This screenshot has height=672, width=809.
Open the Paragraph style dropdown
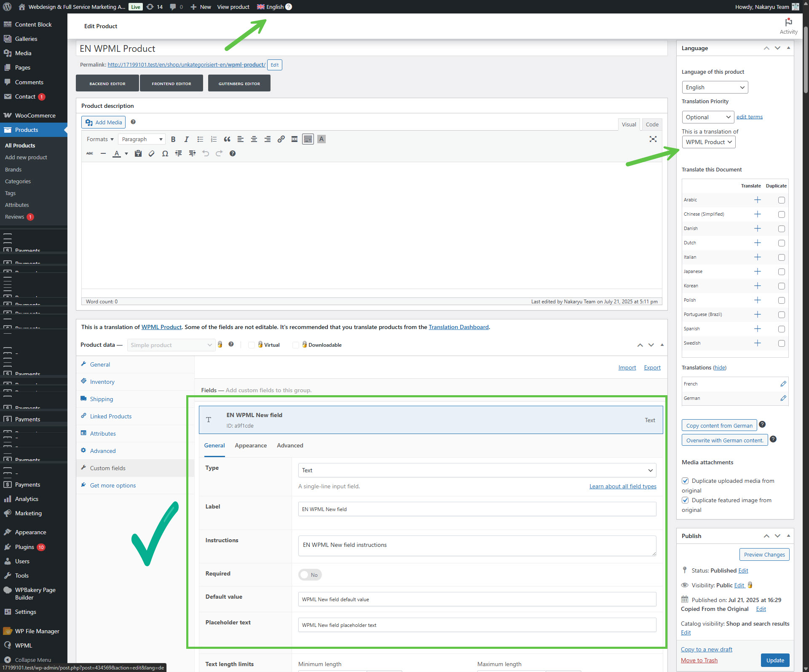[x=142, y=139]
